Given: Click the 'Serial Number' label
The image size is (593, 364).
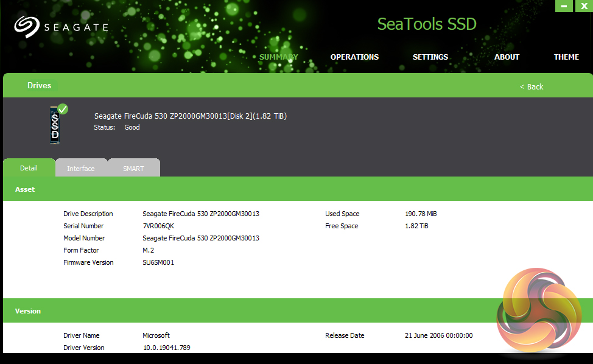Looking at the screenshot, I should click(x=83, y=226).
